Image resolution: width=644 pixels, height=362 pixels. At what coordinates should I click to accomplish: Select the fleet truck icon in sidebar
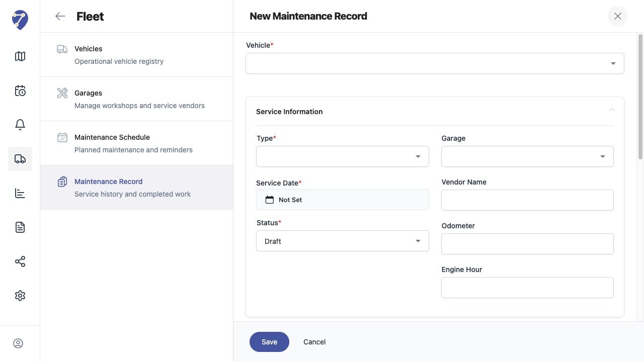tap(20, 159)
